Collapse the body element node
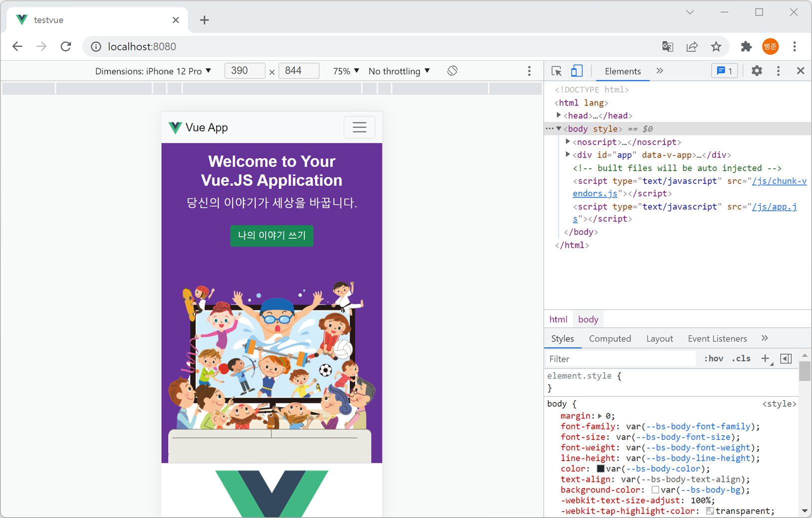This screenshot has width=812, height=518. click(559, 129)
